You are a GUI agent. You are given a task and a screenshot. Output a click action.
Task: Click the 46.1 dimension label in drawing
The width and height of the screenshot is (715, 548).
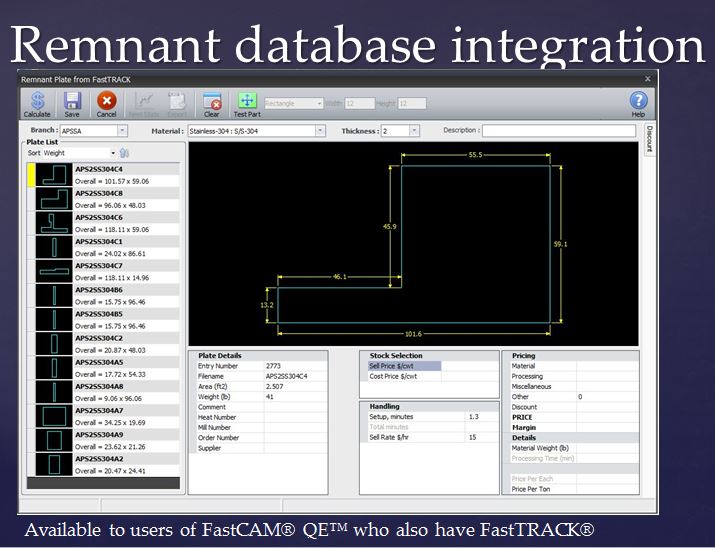click(340, 276)
